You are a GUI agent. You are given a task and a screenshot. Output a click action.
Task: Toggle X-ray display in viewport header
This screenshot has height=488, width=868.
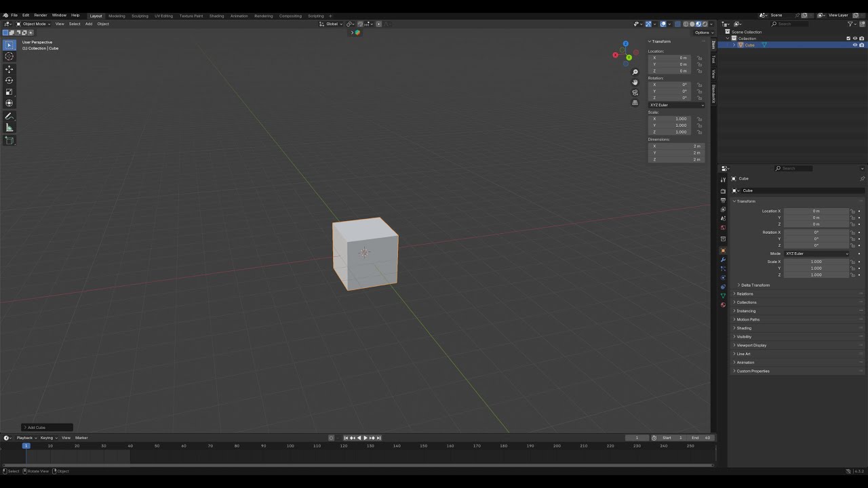[677, 24]
